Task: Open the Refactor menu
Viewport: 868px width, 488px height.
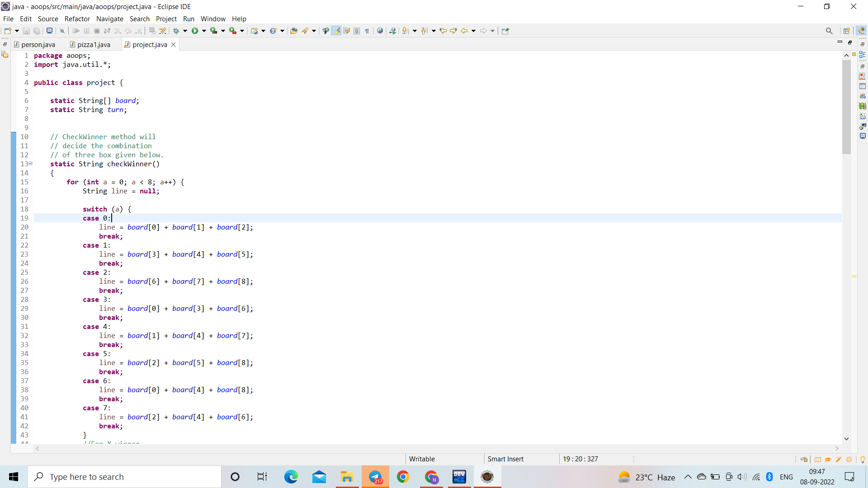Action: [x=77, y=19]
